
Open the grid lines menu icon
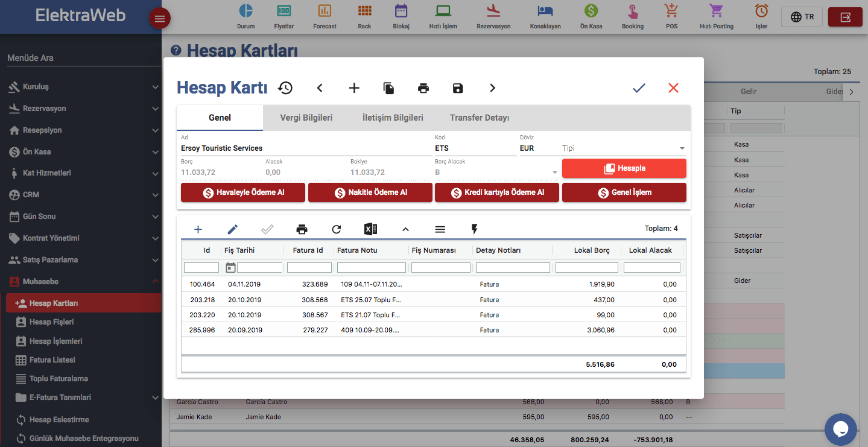440,229
